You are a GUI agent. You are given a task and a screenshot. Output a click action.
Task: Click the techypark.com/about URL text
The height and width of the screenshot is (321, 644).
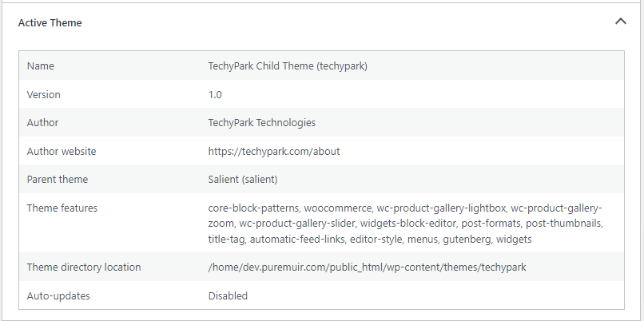[275, 151]
